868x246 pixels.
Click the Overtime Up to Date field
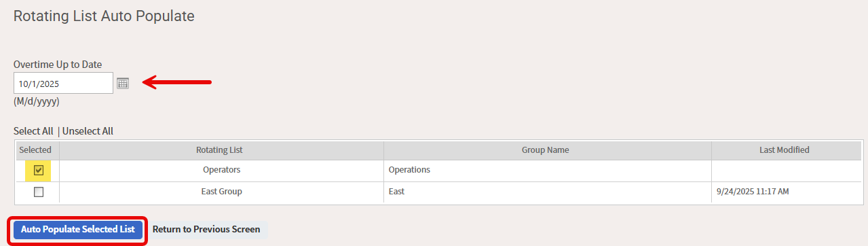tap(63, 84)
